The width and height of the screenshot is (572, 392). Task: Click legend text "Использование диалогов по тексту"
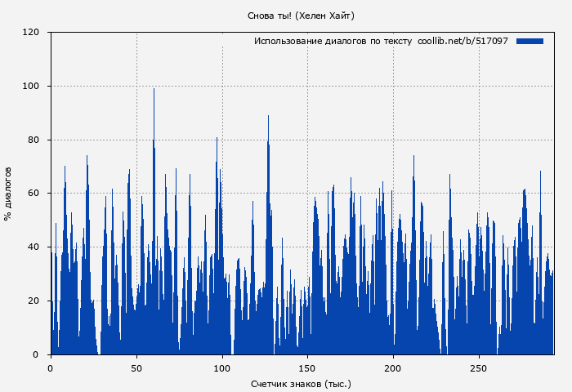tap(333, 41)
